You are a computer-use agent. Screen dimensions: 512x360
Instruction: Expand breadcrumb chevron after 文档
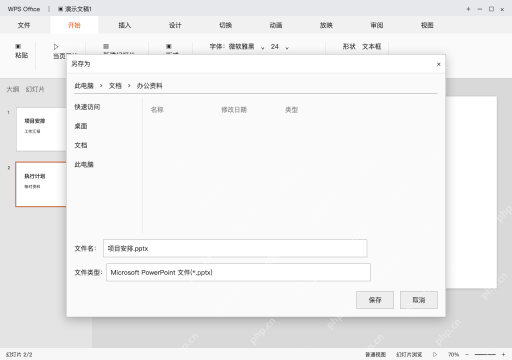129,86
